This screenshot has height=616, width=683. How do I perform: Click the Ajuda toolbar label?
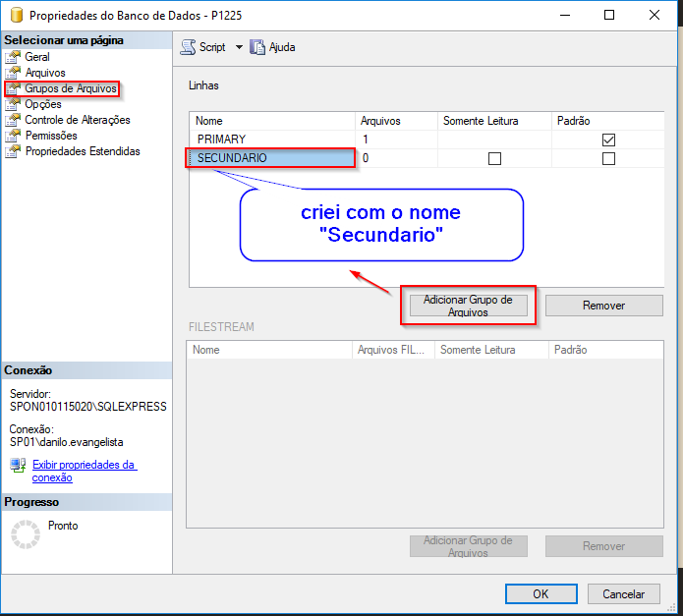click(282, 47)
